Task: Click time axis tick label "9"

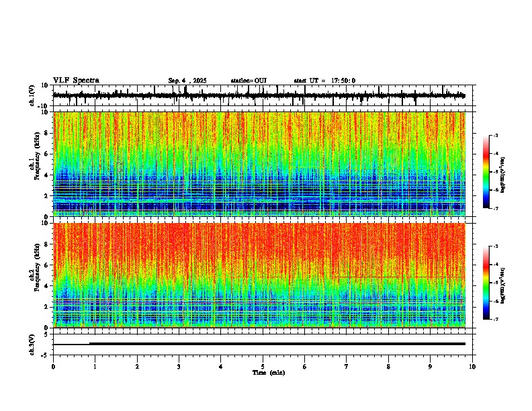Action: [430, 367]
